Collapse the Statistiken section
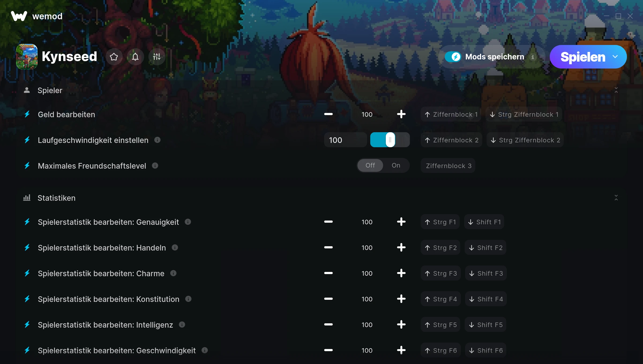 [616, 198]
